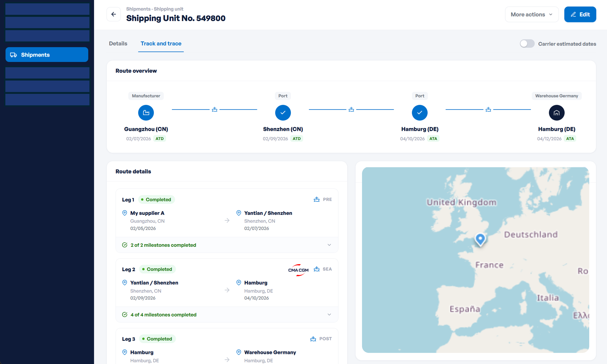Click the Warehouse Germany house icon
Image resolution: width=607 pixels, height=364 pixels.
tap(556, 113)
